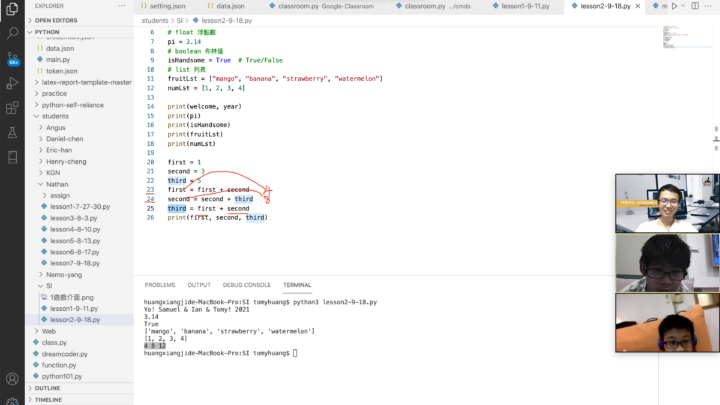The image size is (720, 405).
Task: Open the Accounts icon in activity bar
Action: (x=12, y=380)
